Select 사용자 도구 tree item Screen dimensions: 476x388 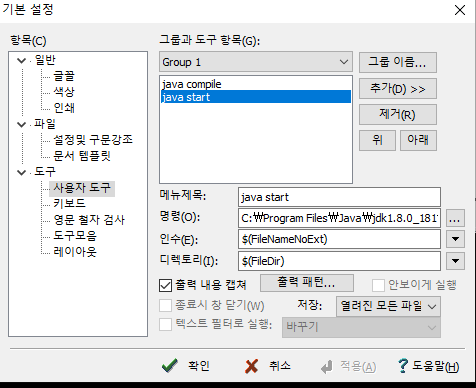pyautogui.click(x=82, y=188)
